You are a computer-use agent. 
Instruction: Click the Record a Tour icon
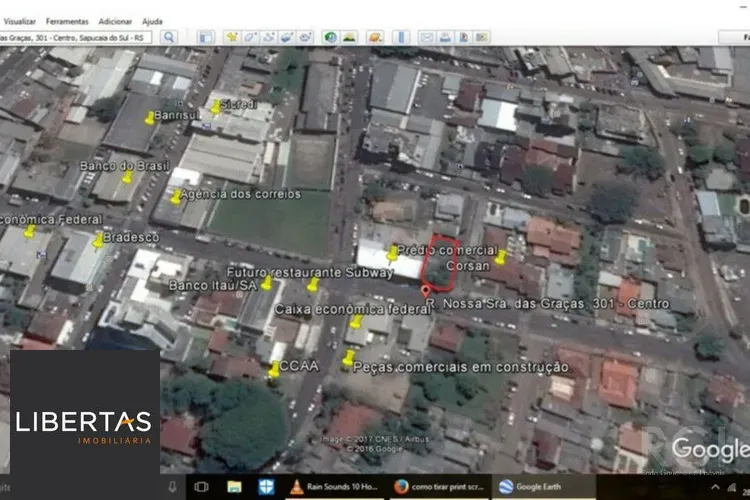click(x=304, y=37)
